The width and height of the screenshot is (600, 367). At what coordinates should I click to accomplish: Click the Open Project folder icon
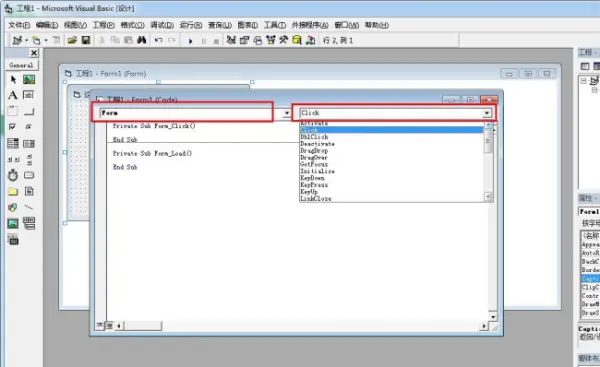pyautogui.click(x=72, y=40)
